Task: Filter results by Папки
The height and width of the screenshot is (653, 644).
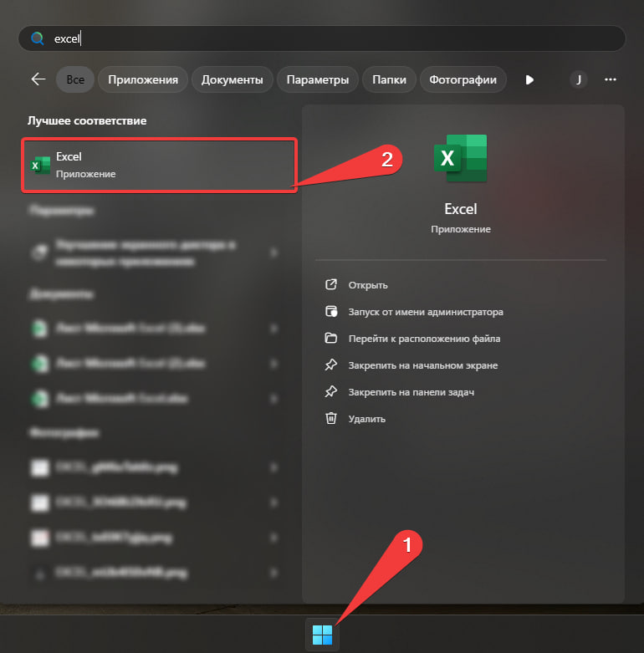Action: click(x=390, y=79)
